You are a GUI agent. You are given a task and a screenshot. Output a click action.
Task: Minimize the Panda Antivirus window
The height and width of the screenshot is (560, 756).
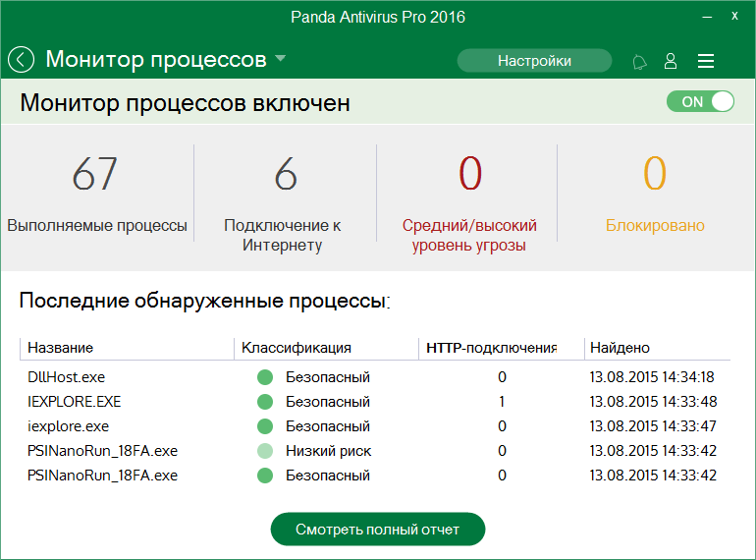[707, 17]
